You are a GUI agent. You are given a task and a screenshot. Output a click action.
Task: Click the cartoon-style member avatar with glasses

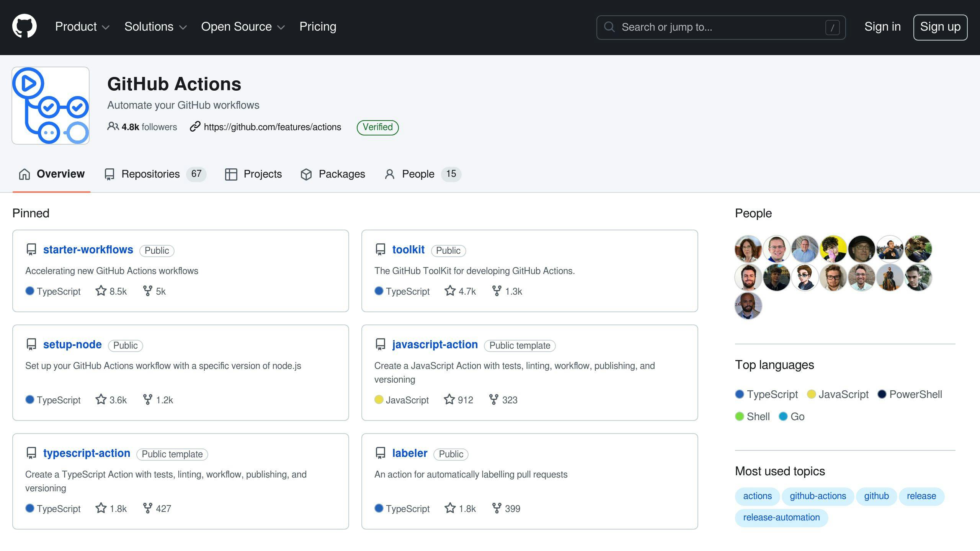(805, 277)
